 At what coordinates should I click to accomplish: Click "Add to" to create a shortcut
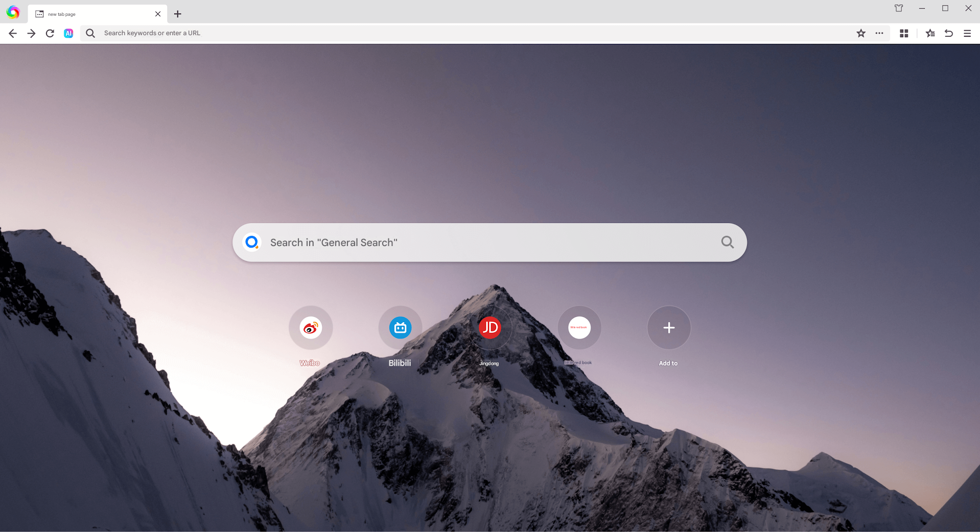pos(668,328)
